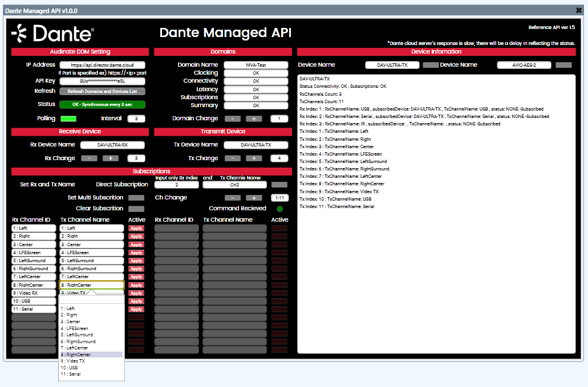Select '11 : Serial' from dropdown list
This screenshot has height=387, width=588.
pos(91,374)
